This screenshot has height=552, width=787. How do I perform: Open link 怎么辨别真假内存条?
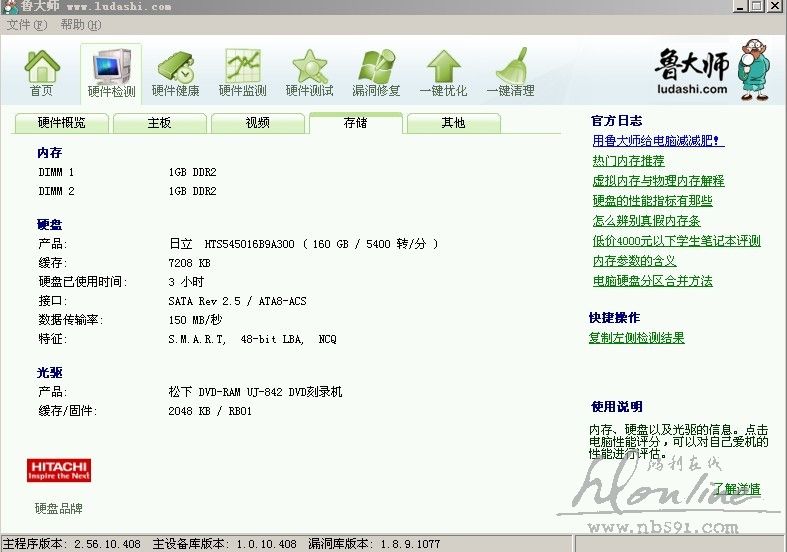coord(646,221)
